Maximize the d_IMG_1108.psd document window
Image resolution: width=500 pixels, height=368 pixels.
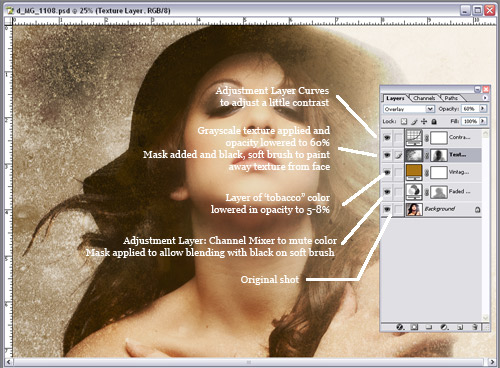coord(478,10)
